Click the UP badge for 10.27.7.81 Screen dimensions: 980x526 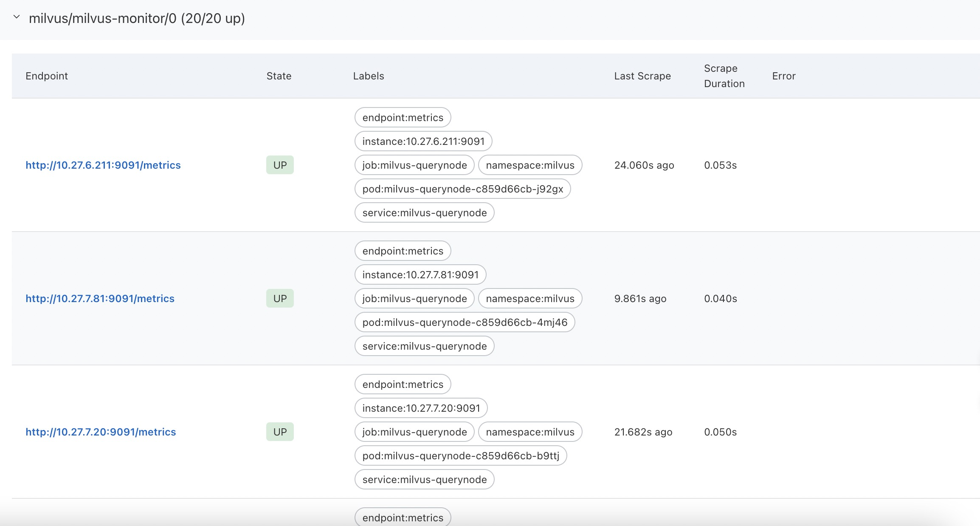[x=280, y=298]
